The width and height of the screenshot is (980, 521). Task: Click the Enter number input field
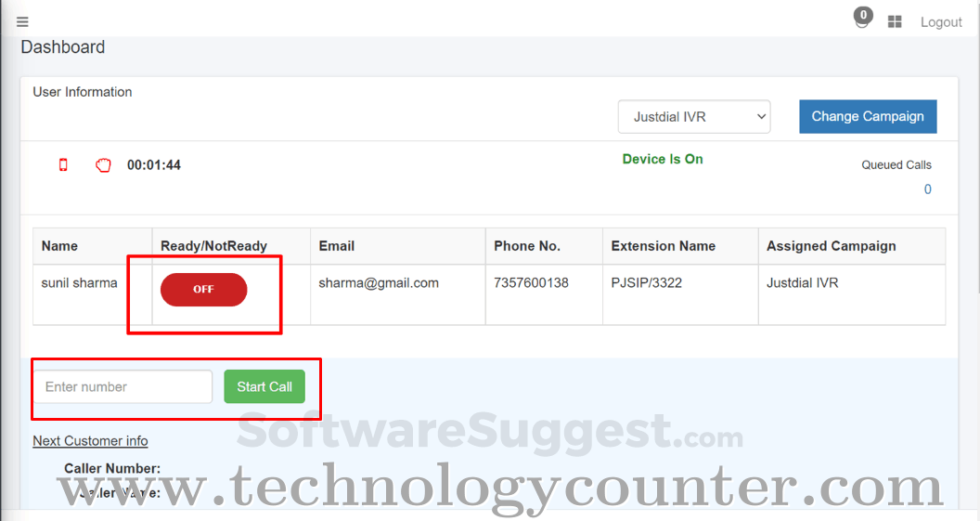[x=123, y=386]
